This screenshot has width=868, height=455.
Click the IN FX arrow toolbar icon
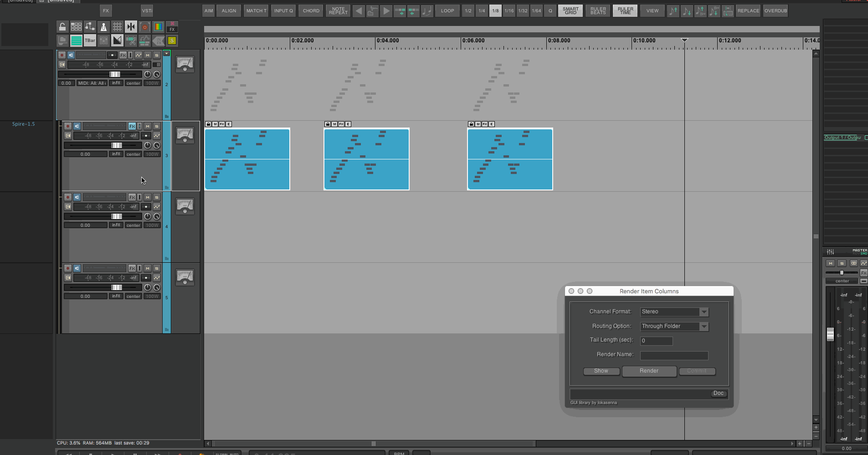[x=158, y=41]
